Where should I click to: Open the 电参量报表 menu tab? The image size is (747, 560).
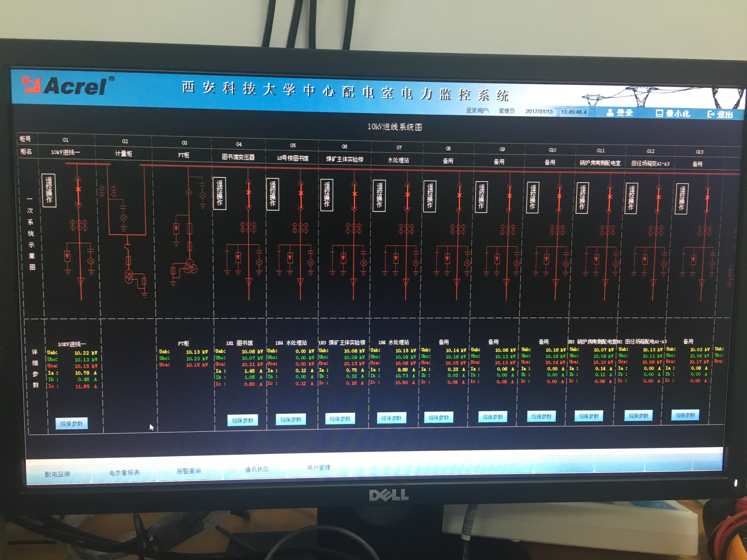(124, 473)
